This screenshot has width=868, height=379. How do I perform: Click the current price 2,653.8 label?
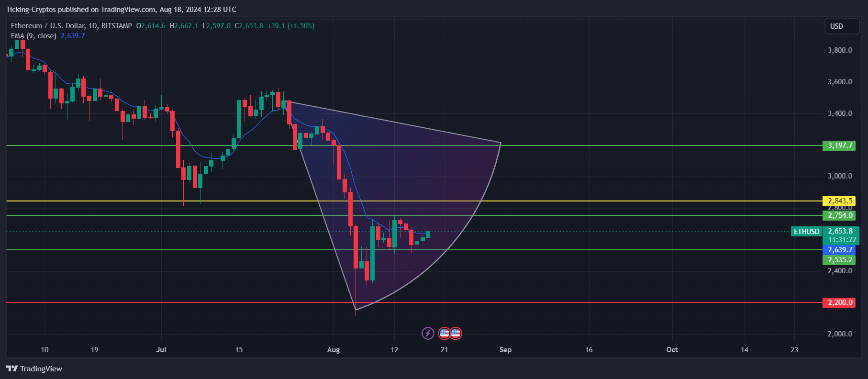[841, 231]
